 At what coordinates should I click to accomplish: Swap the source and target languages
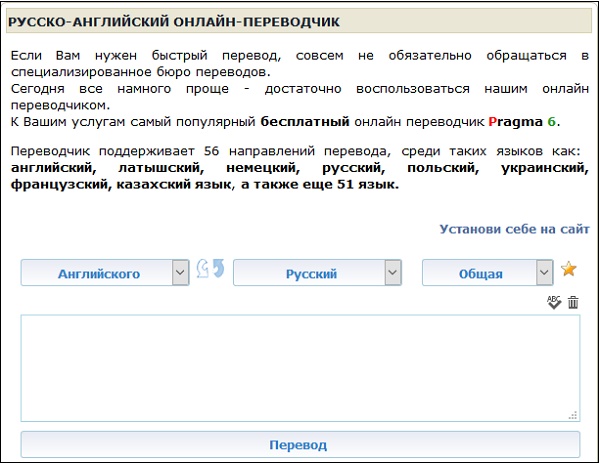click(210, 270)
